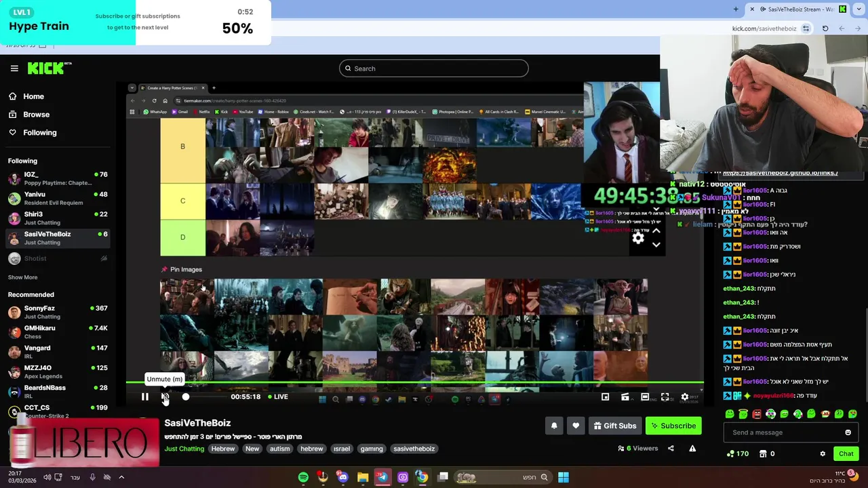Image resolution: width=868 pixels, height=488 pixels.
Task: Open the Kick hamburger sidebar menu
Action: [x=14, y=68]
